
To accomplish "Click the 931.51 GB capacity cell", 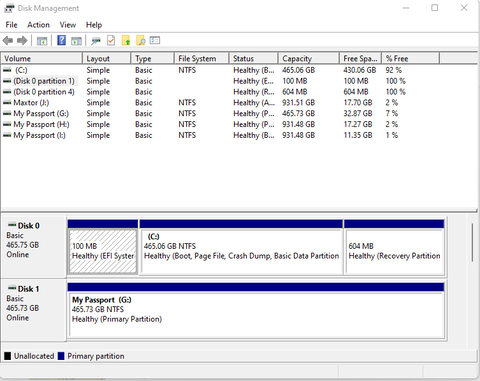I will click(x=298, y=103).
